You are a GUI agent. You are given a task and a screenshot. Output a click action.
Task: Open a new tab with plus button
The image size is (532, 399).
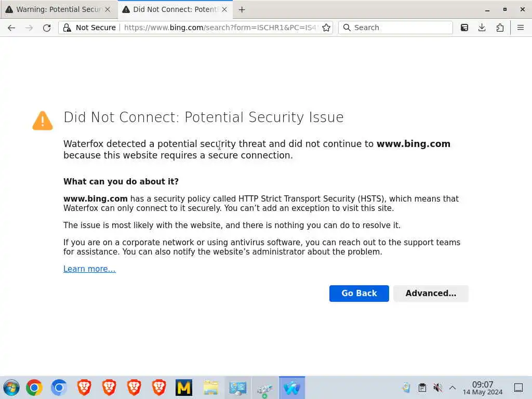[x=242, y=9]
